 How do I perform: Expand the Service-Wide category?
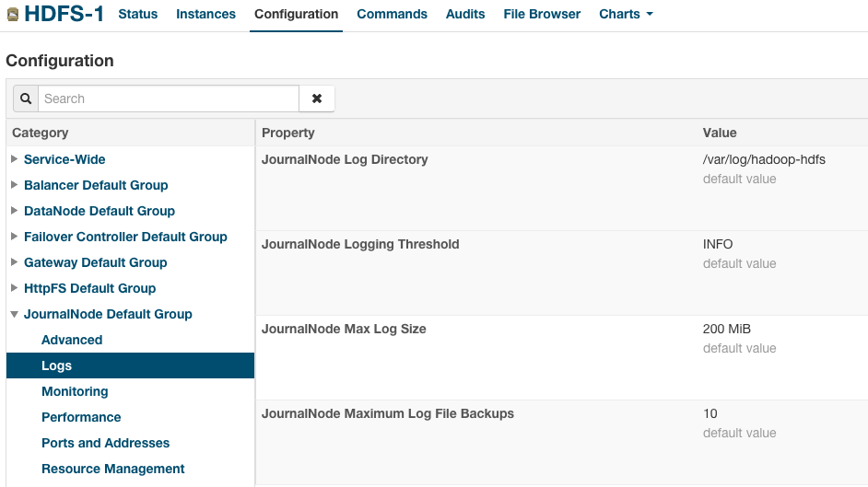pos(15,159)
